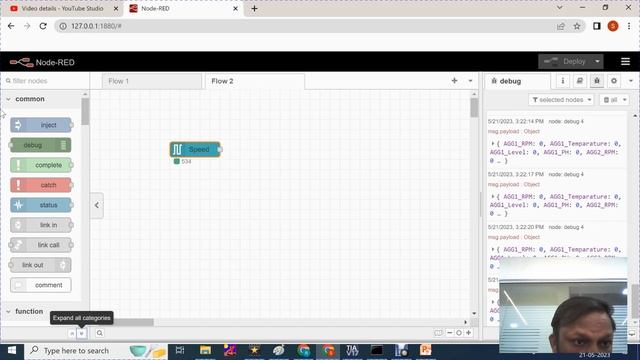Select the debug node in palette
Image resolution: width=640 pixels, height=360 pixels.
tap(41, 145)
